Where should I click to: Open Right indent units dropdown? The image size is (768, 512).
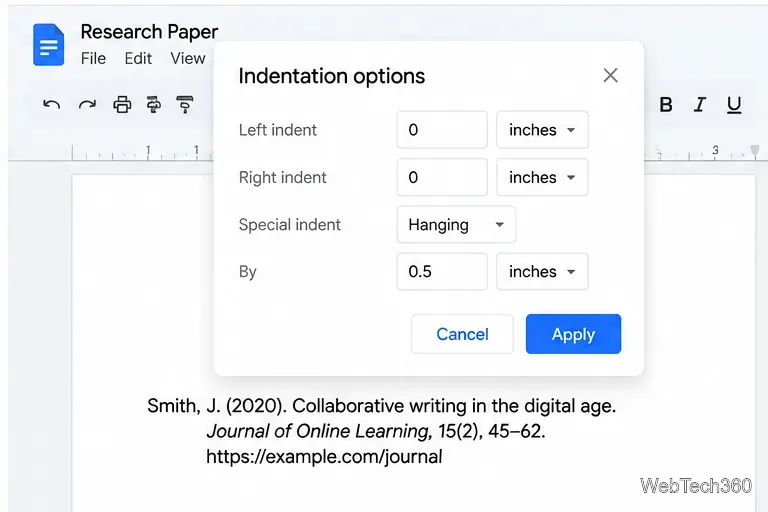(x=542, y=177)
